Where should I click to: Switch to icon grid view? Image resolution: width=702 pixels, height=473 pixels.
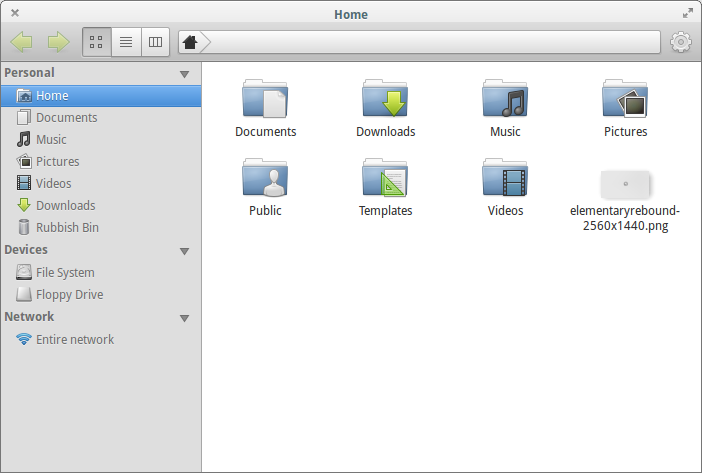pyautogui.click(x=97, y=42)
